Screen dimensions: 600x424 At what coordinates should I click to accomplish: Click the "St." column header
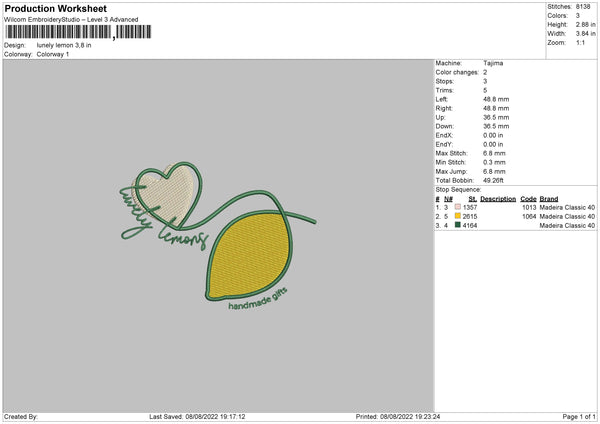[473, 199]
